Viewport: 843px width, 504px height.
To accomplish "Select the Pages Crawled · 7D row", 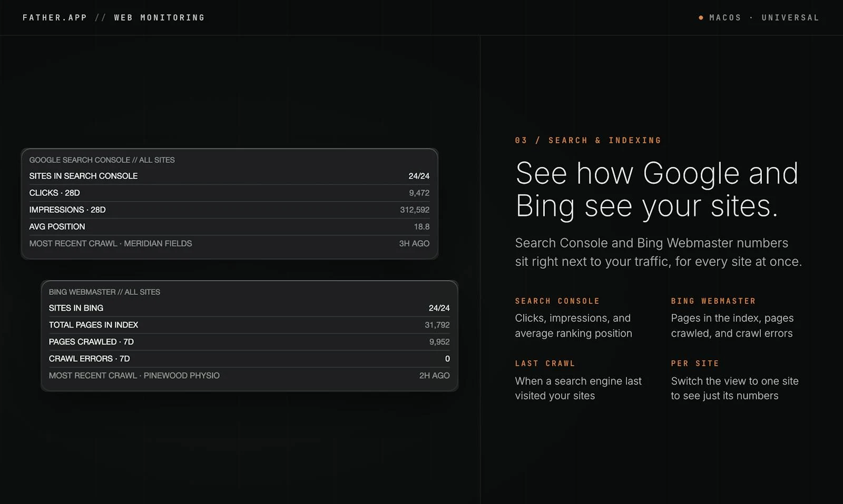I will 249,342.
